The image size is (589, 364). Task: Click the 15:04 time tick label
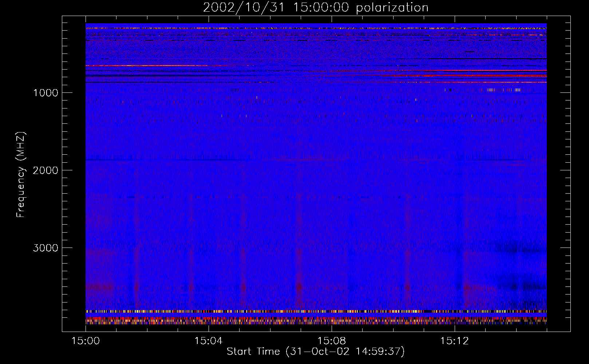click(x=209, y=341)
